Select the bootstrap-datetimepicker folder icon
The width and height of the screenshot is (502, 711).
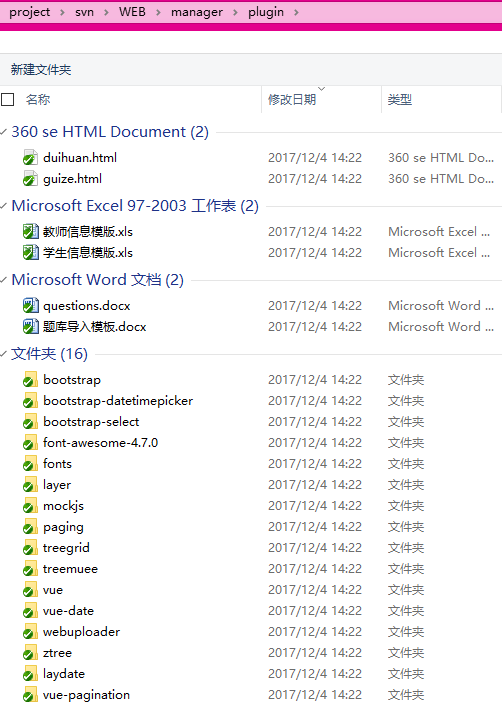30,400
